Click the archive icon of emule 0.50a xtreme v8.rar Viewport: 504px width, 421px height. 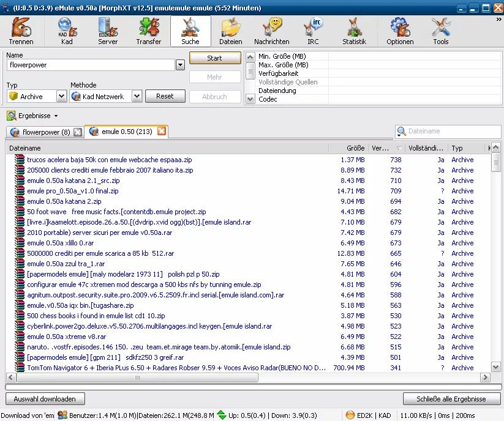[x=20, y=337]
